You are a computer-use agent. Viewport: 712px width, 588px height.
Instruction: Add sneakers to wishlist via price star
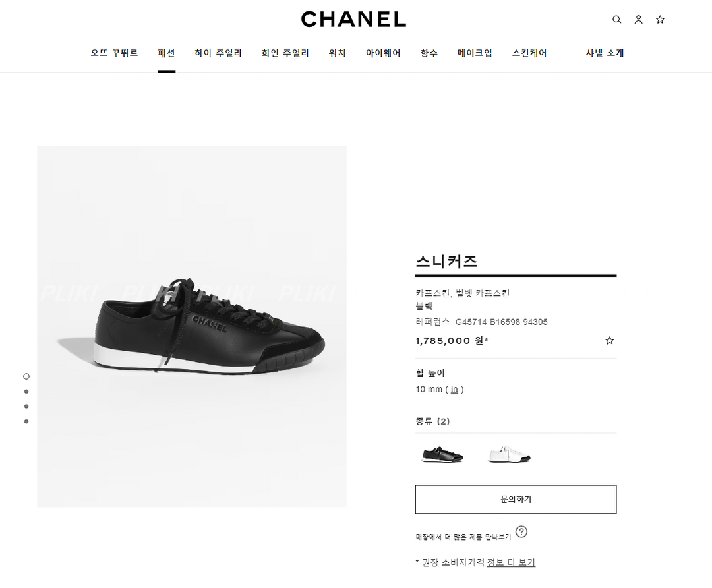point(609,341)
